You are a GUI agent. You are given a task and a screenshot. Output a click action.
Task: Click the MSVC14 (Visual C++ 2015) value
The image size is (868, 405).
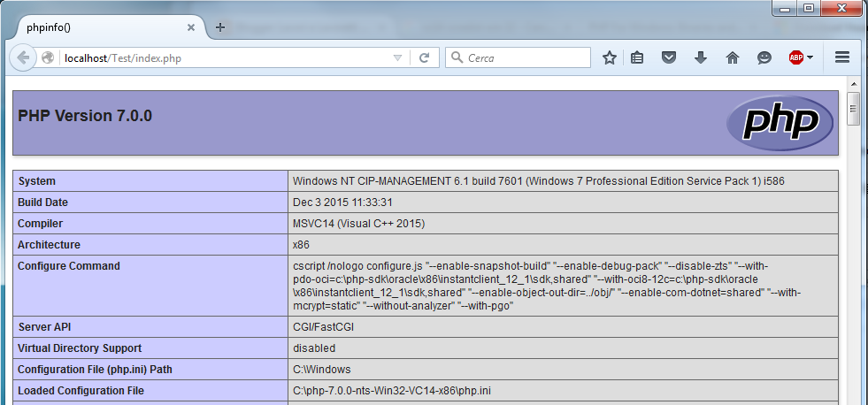(358, 224)
